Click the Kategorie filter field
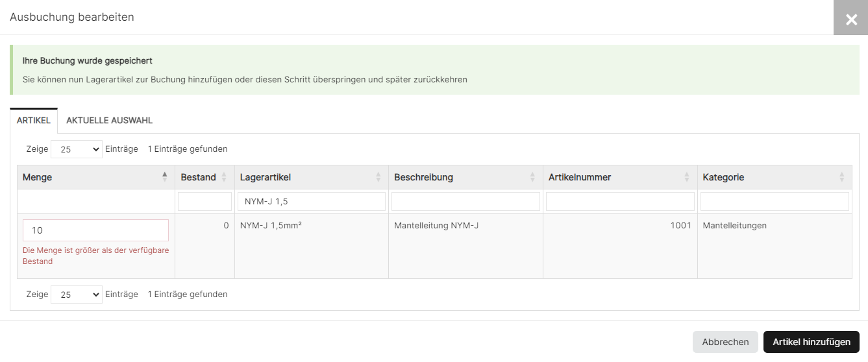This screenshot has height=362, width=868. pos(775,202)
